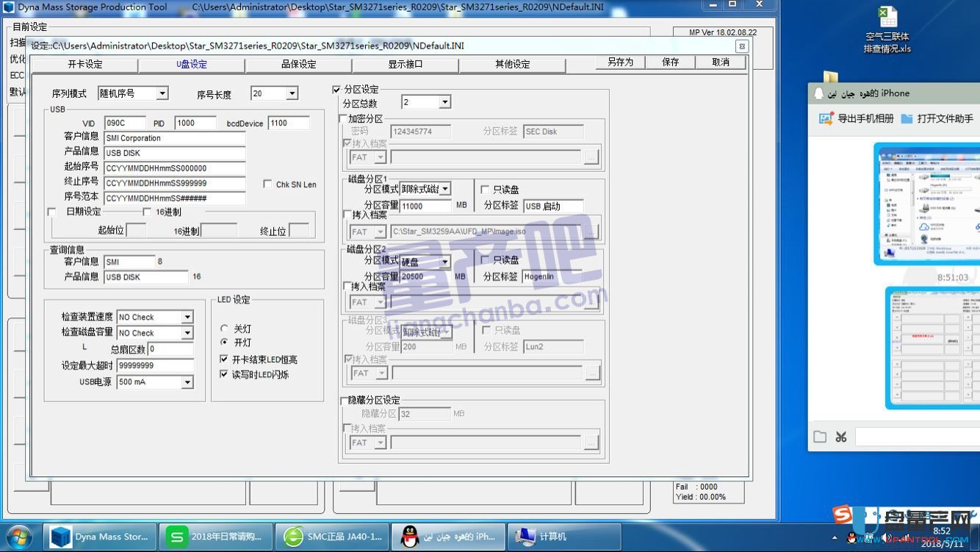Switch to the 品保设定 tab
The height and width of the screenshot is (552, 980).
[x=297, y=65]
